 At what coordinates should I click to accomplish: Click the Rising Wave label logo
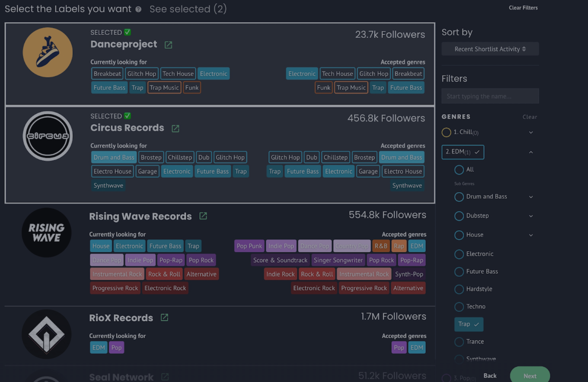coord(46,232)
